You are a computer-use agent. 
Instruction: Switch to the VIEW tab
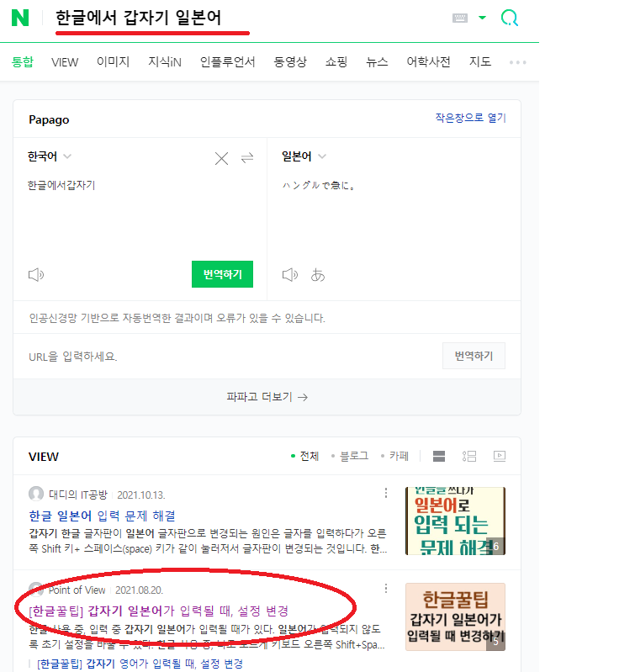point(65,62)
